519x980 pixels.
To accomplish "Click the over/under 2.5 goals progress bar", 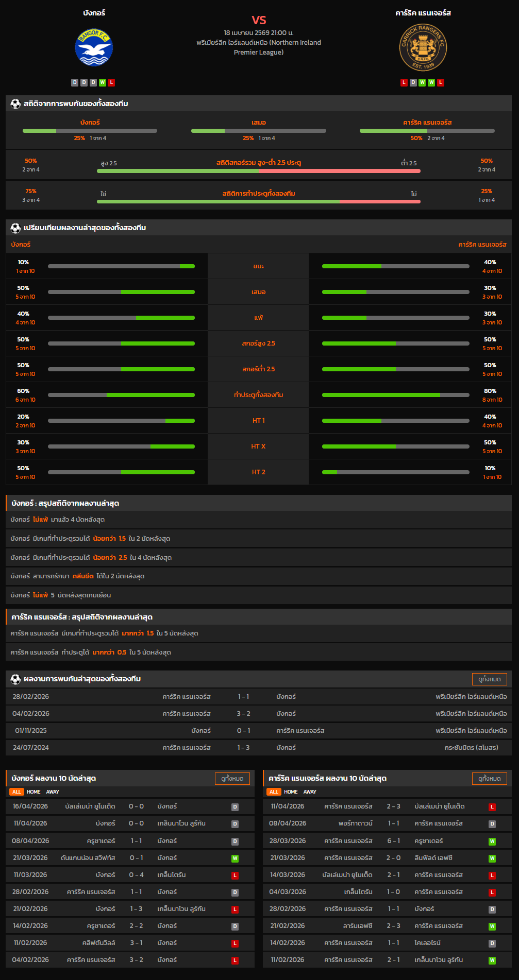I will click(x=258, y=171).
